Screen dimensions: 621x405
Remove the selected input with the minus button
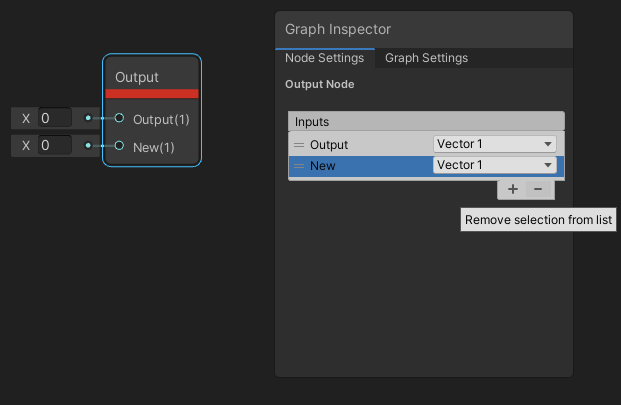537,189
